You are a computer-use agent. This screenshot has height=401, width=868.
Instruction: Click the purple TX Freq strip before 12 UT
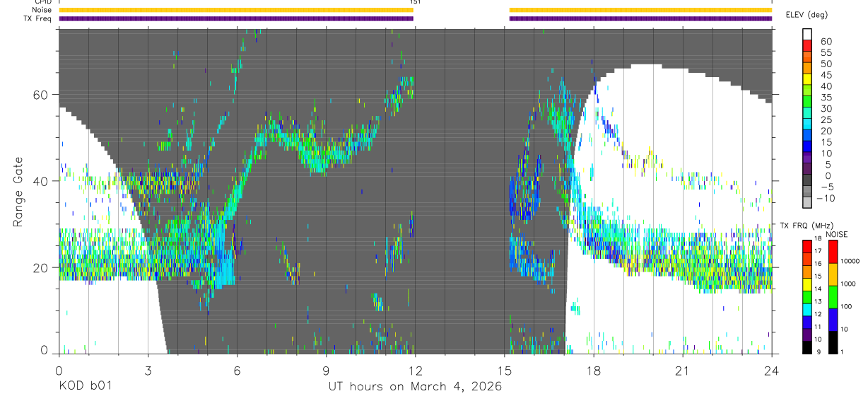point(236,18)
